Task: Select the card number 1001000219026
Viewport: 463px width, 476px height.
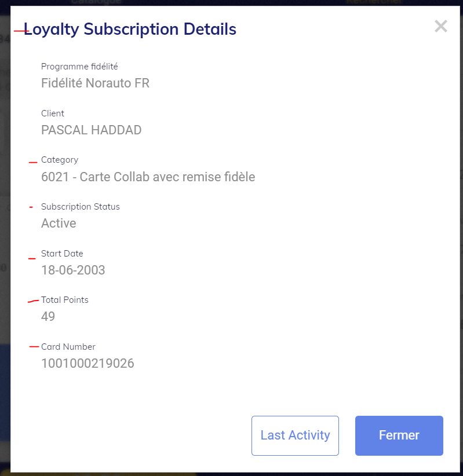Action: tap(88, 364)
